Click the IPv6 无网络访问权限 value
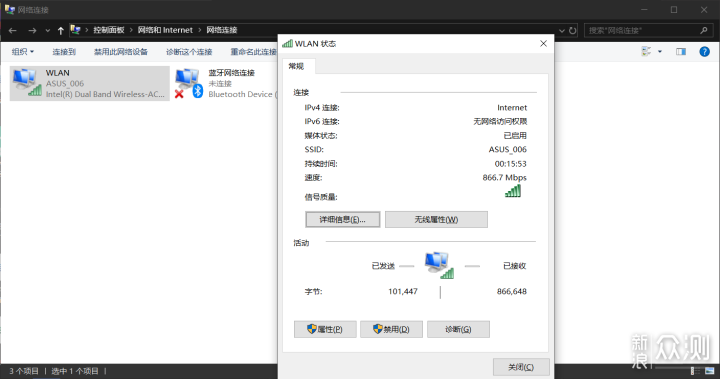 (500, 121)
